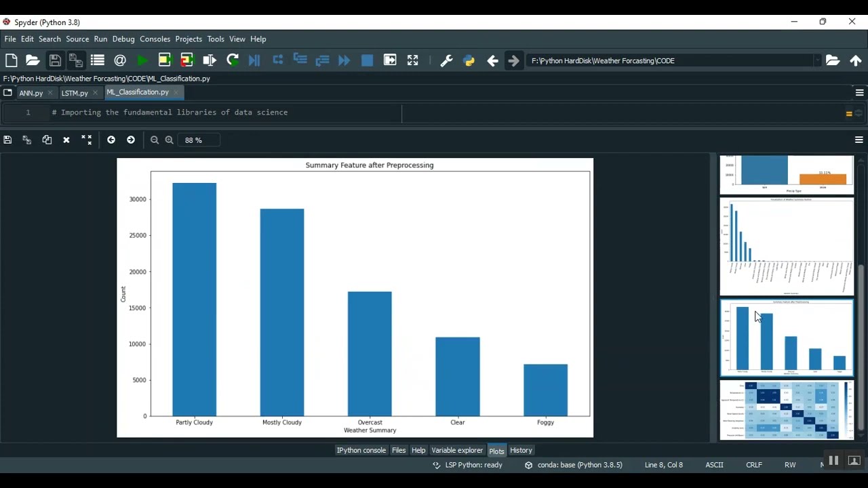The image size is (868, 488).
Task: Remove all plots from the pane
Action: 86,140
